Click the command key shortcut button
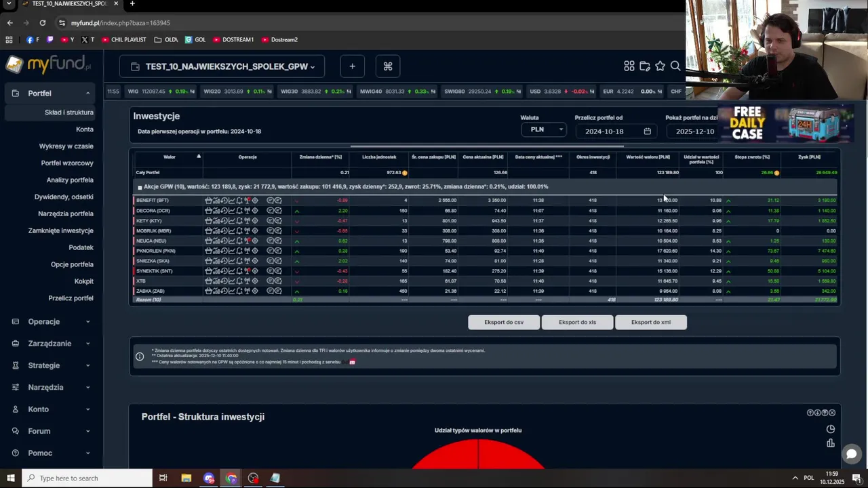Screen dimensions: 868x488 pos(387,66)
